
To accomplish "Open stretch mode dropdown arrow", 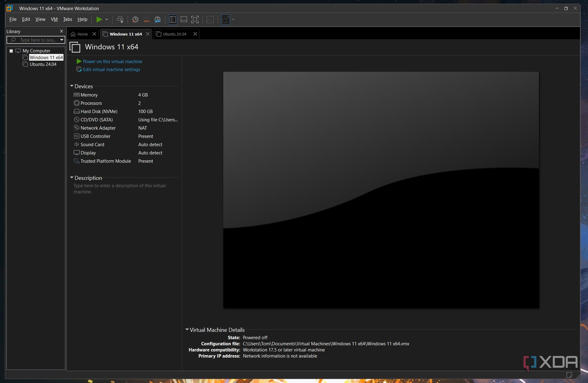I will (233, 20).
